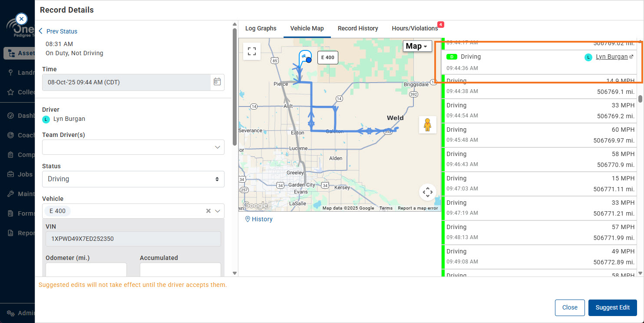The image size is (644, 323).
Task: Click the Time date field
Action: pyautogui.click(x=126, y=82)
